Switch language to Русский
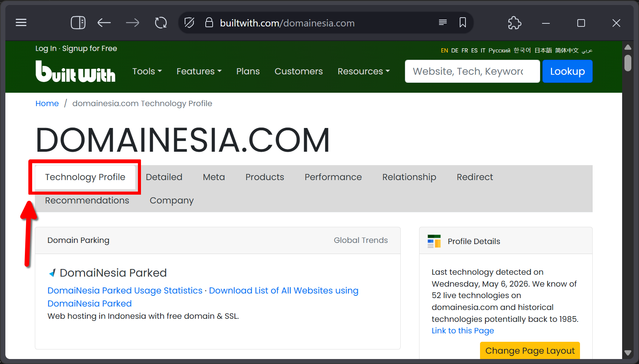Viewport: 639px width, 364px height. (x=499, y=51)
